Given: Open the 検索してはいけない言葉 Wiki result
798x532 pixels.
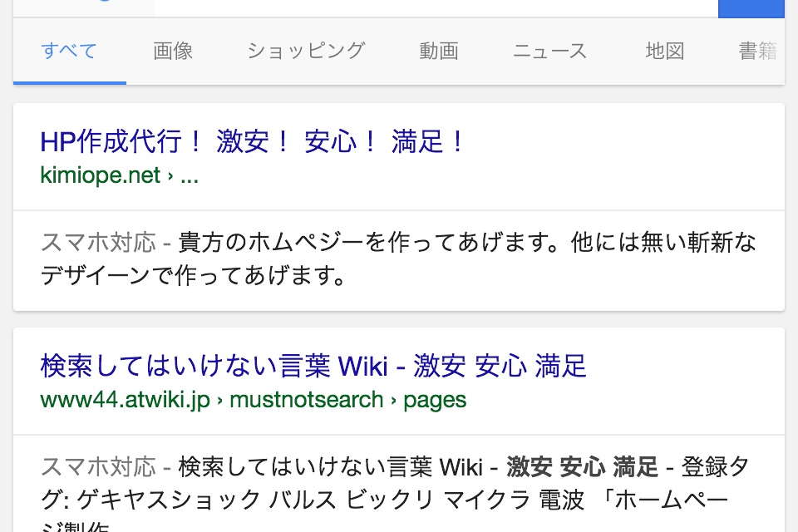Looking at the screenshot, I should (x=313, y=366).
